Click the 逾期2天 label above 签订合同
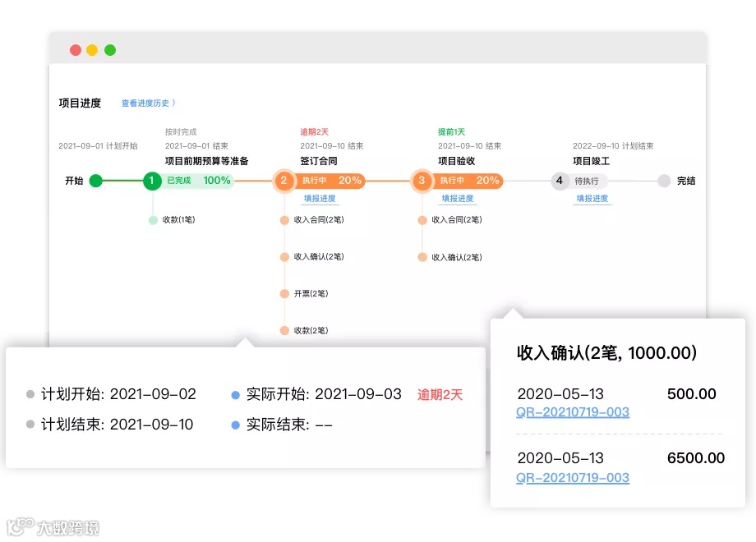Viewport: 756px width, 542px height. [x=315, y=132]
